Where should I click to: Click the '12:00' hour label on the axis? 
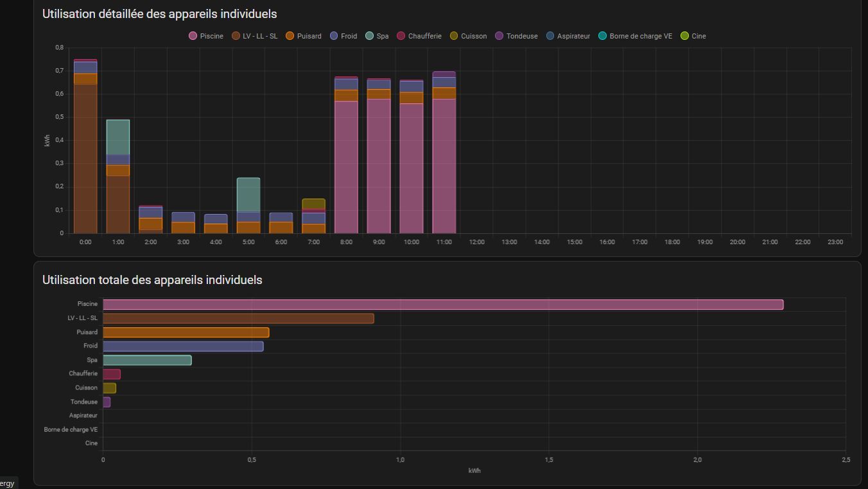pyautogui.click(x=476, y=242)
